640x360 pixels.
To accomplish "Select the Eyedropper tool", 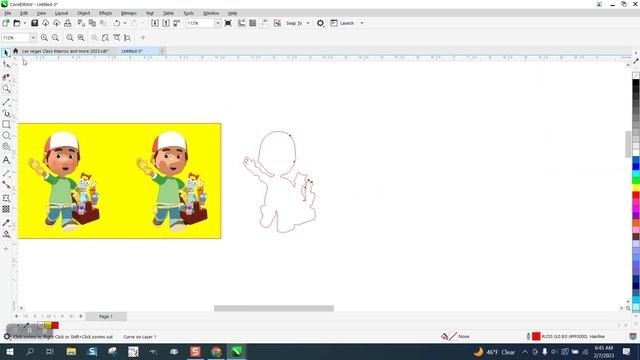I will [x=6, y=223].
